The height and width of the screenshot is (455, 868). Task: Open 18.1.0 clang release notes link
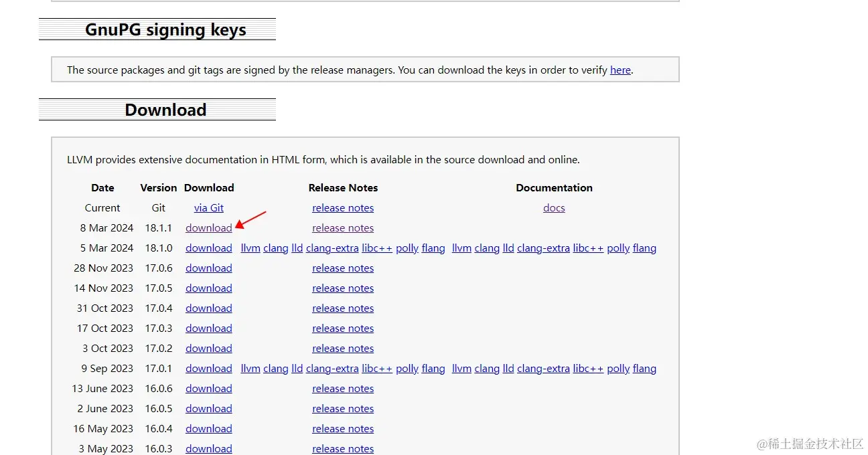[275, 248]
